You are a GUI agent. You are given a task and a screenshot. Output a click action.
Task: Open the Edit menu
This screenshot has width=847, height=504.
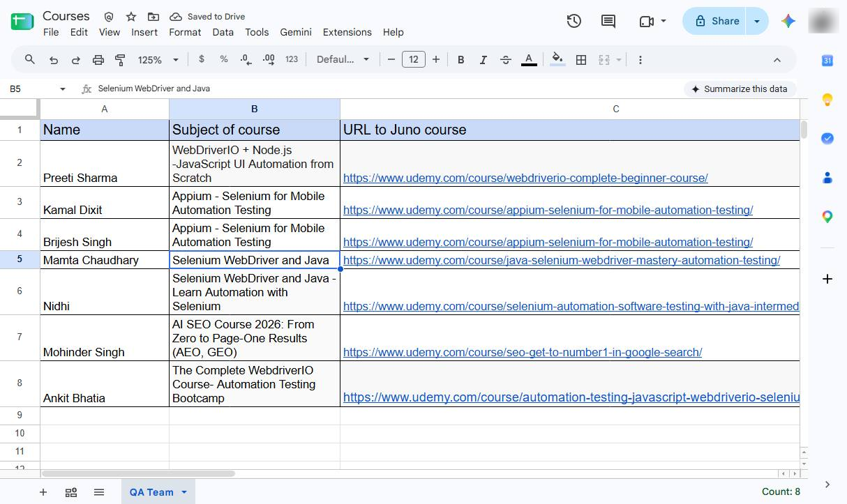click(79, 32)
